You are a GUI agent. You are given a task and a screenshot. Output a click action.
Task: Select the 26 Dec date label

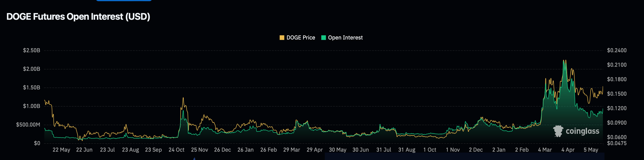coord(222,150)
